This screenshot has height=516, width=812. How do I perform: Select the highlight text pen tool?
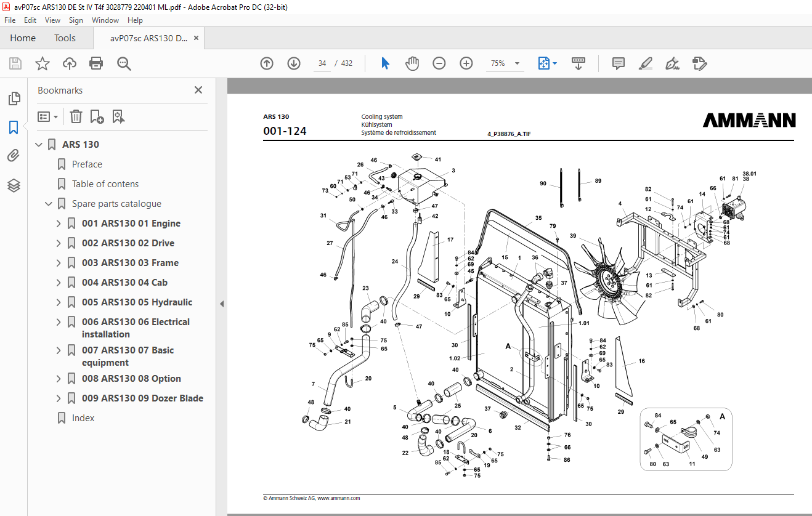pos(645,63)
